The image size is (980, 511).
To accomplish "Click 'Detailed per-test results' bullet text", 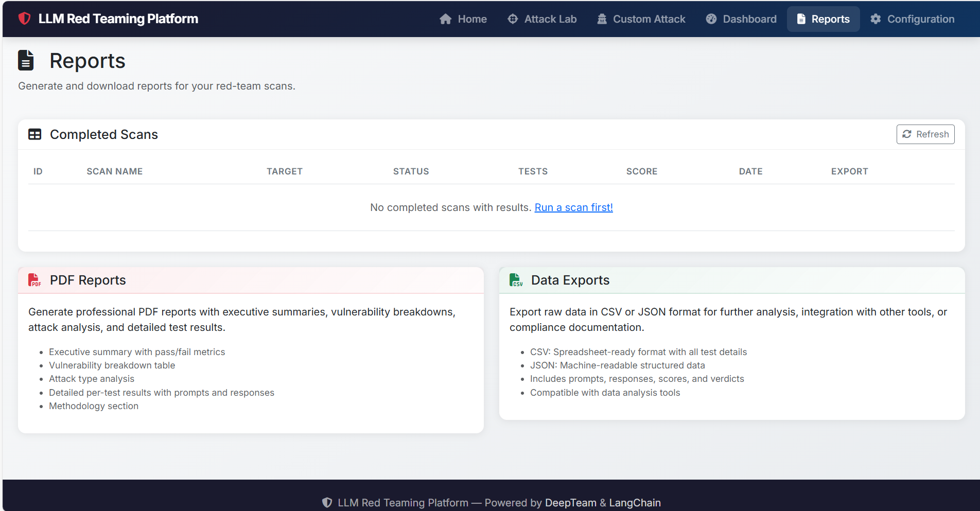I will [162, 393].
